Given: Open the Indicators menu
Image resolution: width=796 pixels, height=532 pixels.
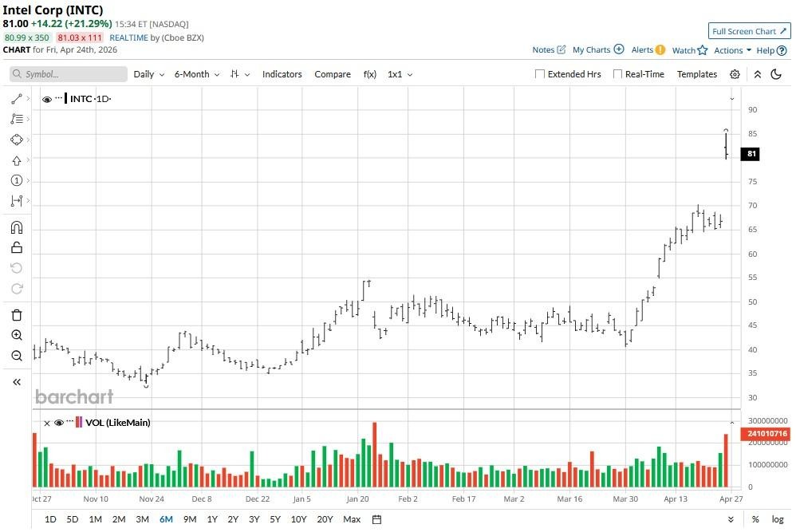Looking at the screenshot, I should [x=282, y=74].
